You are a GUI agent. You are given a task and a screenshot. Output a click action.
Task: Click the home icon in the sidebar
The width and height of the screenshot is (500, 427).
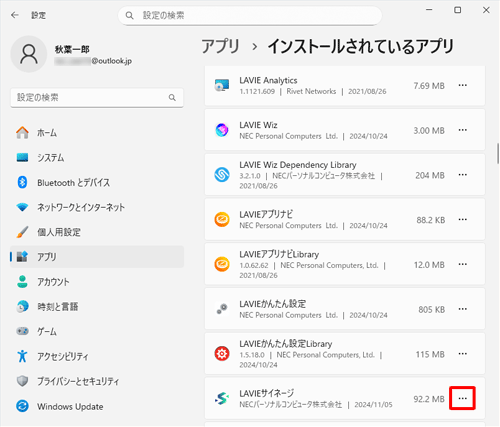(22, 133)
